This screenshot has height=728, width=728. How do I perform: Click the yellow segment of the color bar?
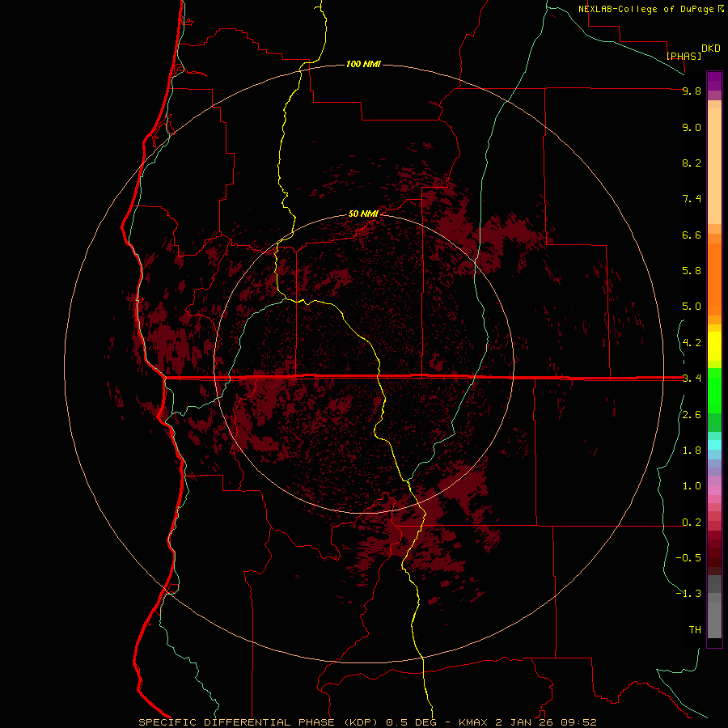tap(714, 346)
